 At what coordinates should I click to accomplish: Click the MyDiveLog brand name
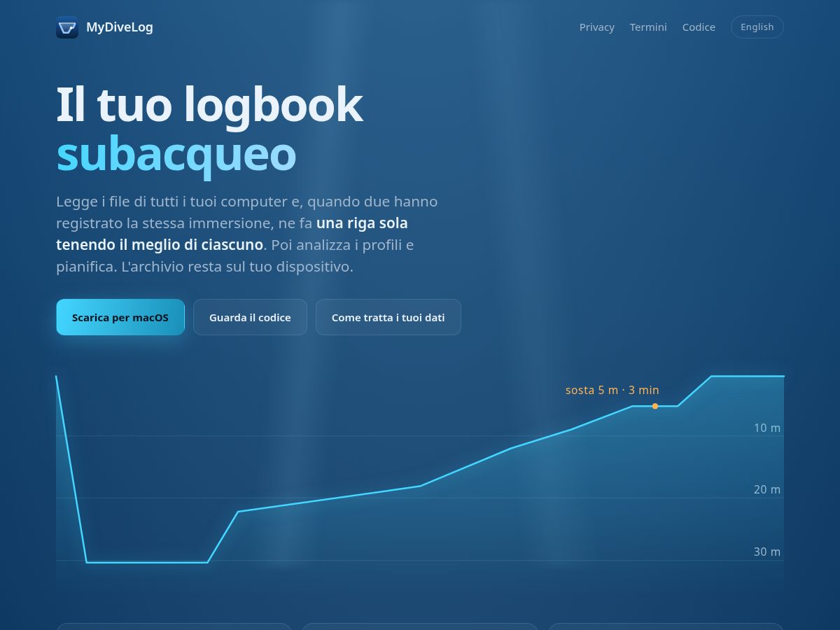(120, 27)
